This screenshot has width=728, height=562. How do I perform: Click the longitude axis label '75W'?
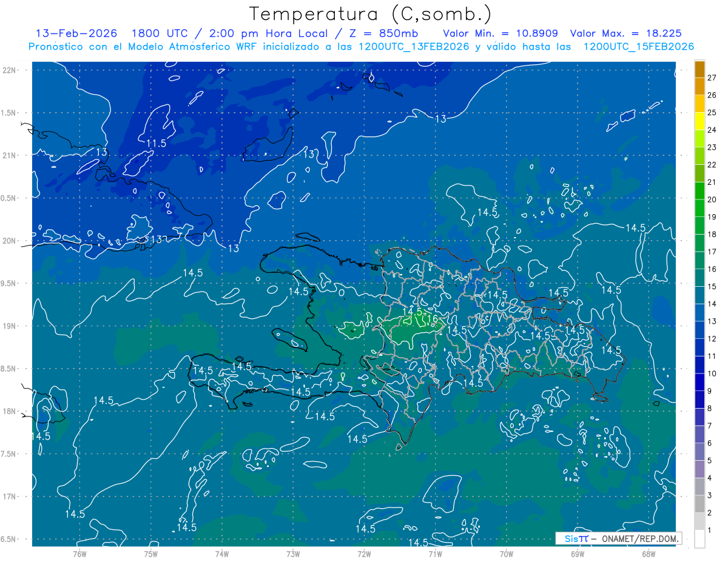(x=151, y=554)
